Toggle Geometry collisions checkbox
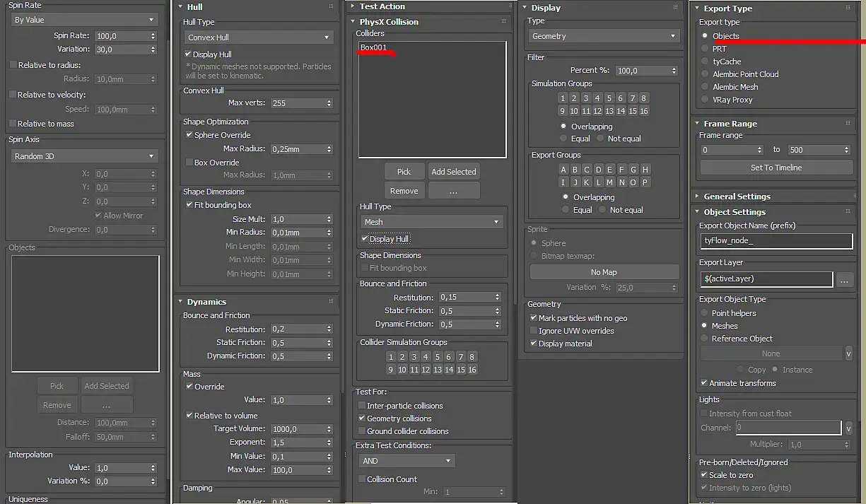 (x=361, y=418)
